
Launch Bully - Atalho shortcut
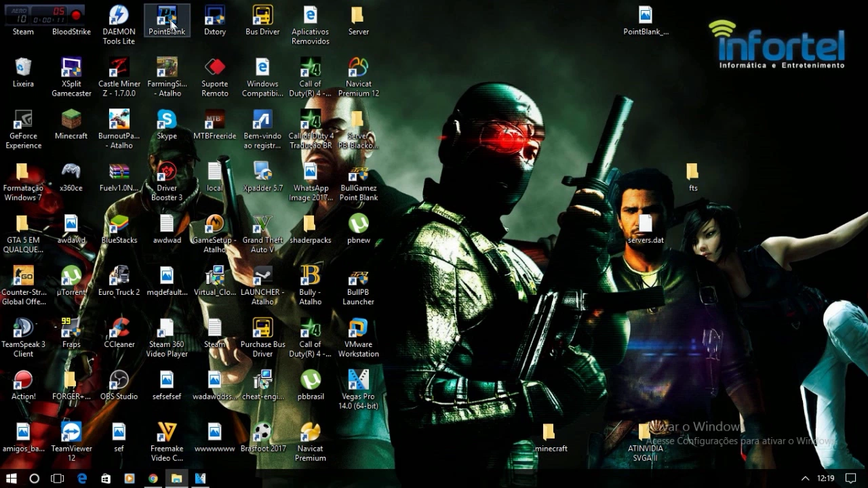311,286
